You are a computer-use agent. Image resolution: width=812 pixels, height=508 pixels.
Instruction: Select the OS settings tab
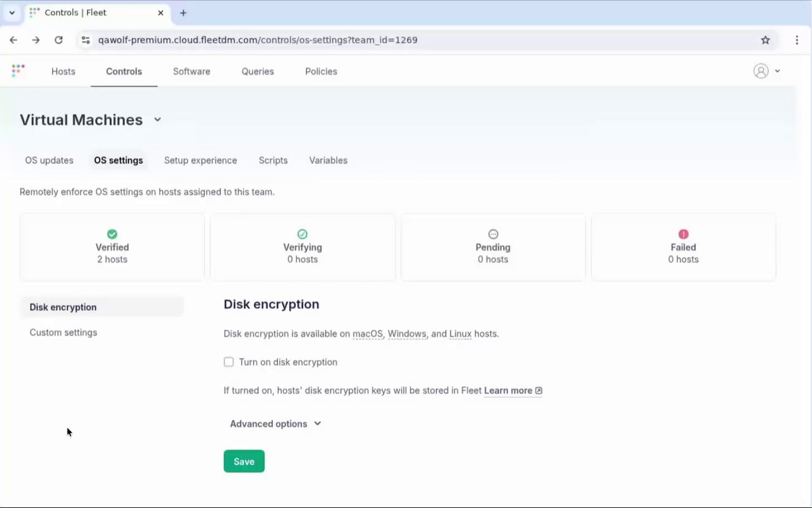(119, 160)
